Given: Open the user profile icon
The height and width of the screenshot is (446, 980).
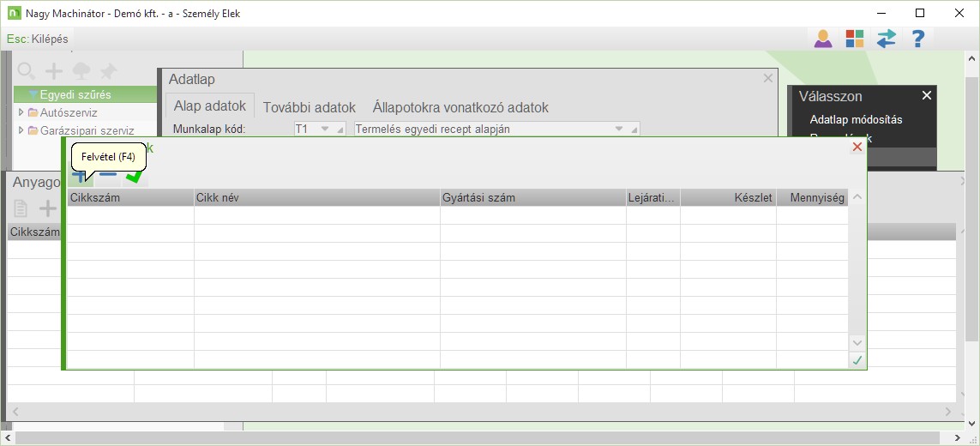Looking at the screenshot, I should [x=823, y=39].
